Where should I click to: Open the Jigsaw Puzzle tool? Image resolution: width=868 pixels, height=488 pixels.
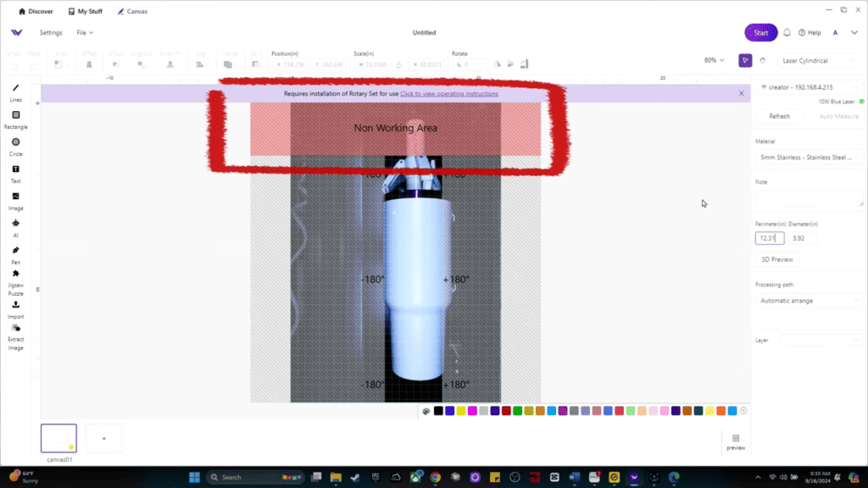pyautogui.click(x=15, y=283)
